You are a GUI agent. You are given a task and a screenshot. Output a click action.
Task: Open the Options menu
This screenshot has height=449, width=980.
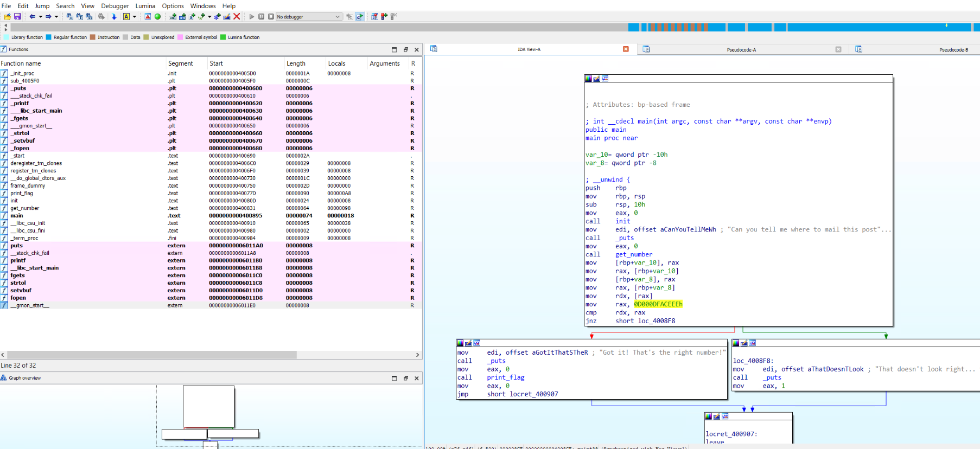point(173,6)
